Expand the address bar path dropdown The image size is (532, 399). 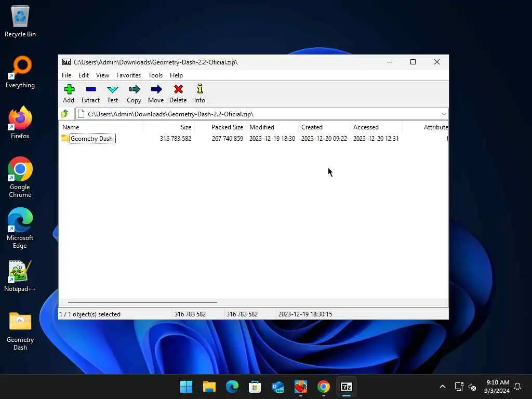point(444,114)
